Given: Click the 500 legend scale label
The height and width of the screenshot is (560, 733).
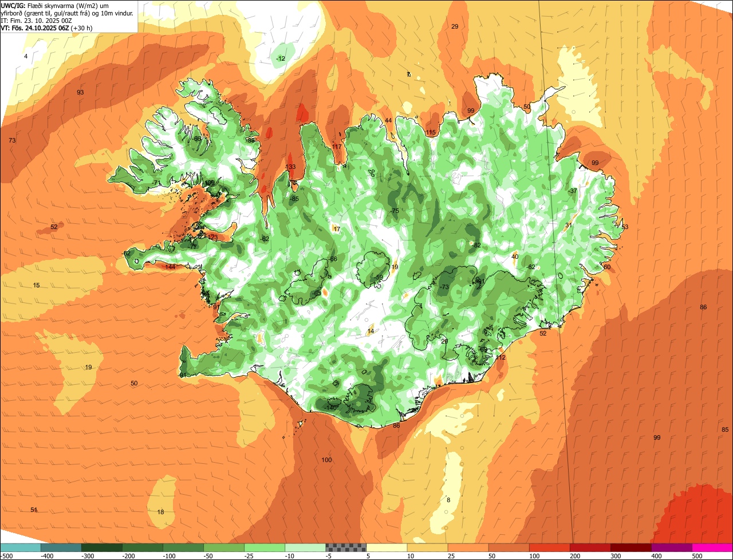Looking at the screenshot, I should pyautogui.click(x=697, y=556).
